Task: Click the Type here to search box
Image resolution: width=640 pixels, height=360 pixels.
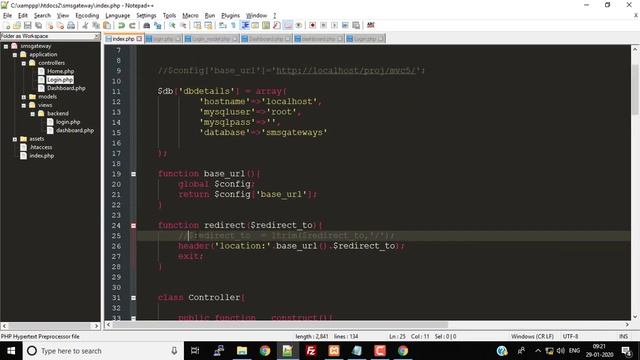Action: pos(102,351)
